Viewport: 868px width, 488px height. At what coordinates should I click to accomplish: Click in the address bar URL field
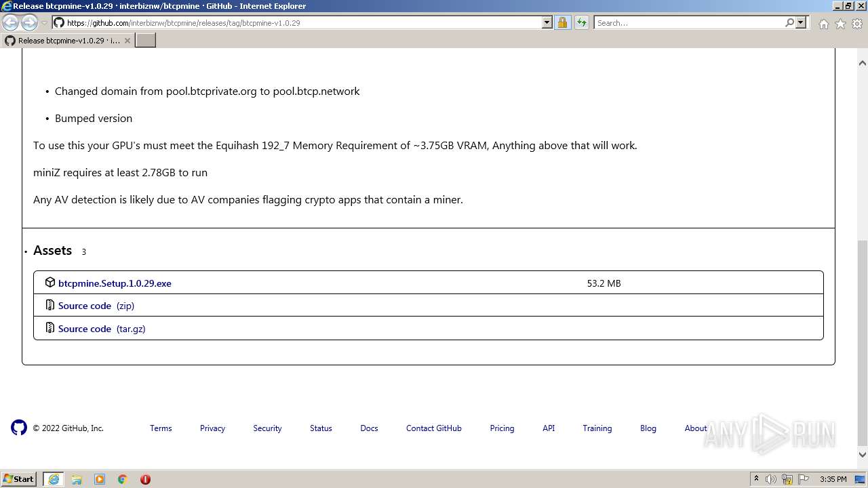tap(304, 22)
